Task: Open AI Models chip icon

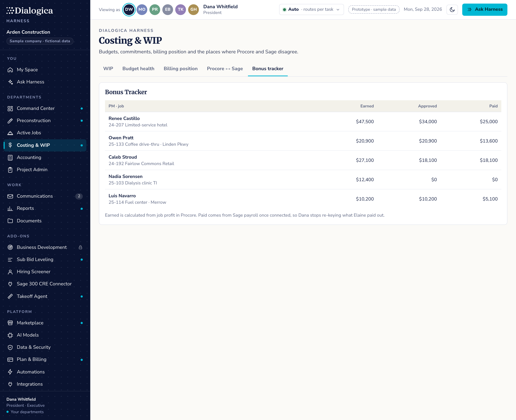Action: tap(10, 335)
